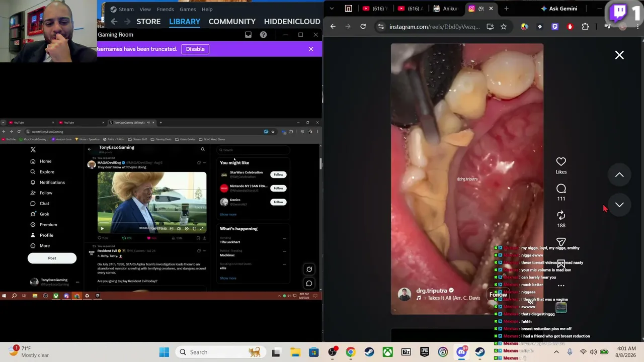Open the site information icon in the address bar

click(381, 27)
